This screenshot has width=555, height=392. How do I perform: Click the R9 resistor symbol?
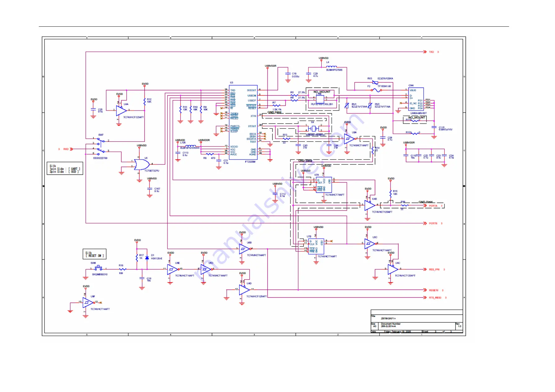coord(201,109)
